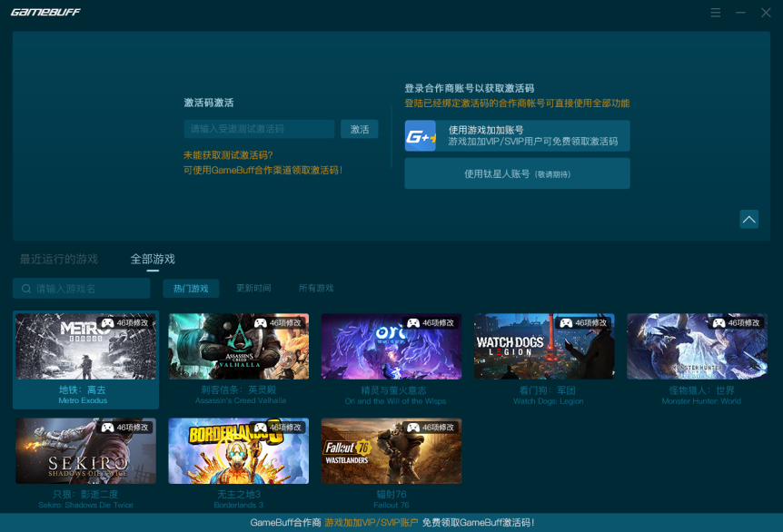Click 游戏加加VIP/SVIP账户 link in bottom bar
This screenshot has height=532, width=783.
point(372,523)
